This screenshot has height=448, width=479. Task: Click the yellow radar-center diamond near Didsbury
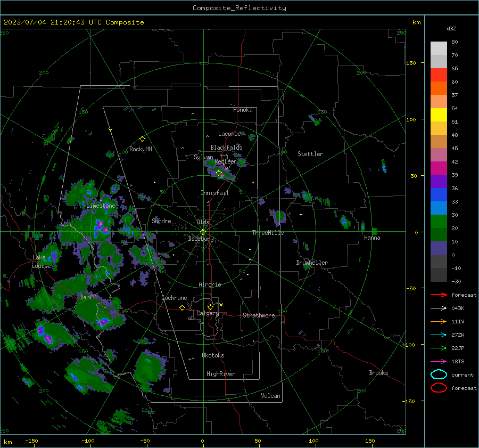point(203,232)
